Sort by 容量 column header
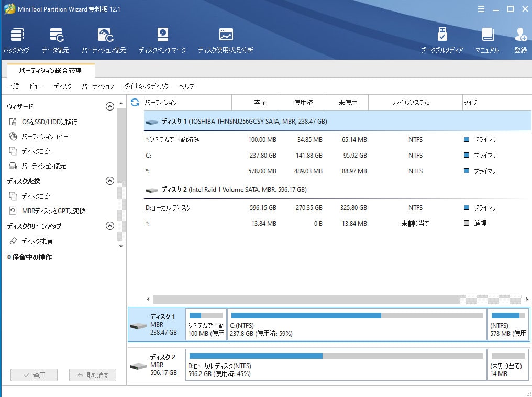This screenshot has height=397, width=532. 255,103
